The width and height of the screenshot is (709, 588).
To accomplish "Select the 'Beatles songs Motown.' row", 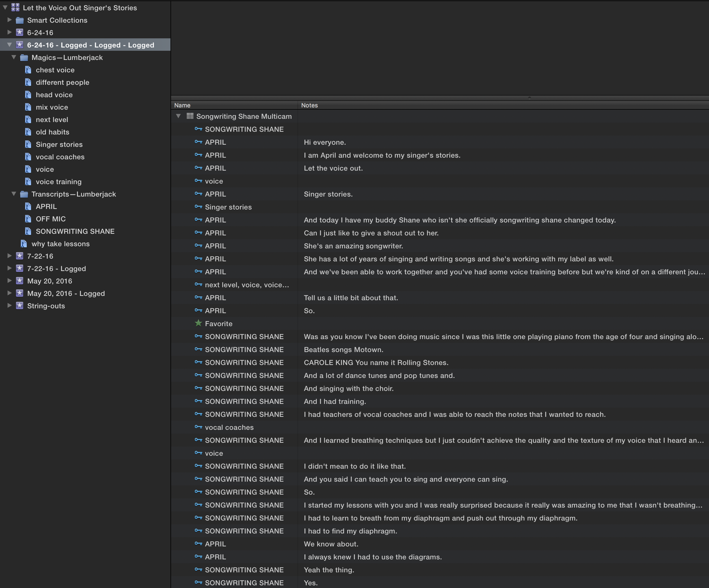I will click(440, 350).
